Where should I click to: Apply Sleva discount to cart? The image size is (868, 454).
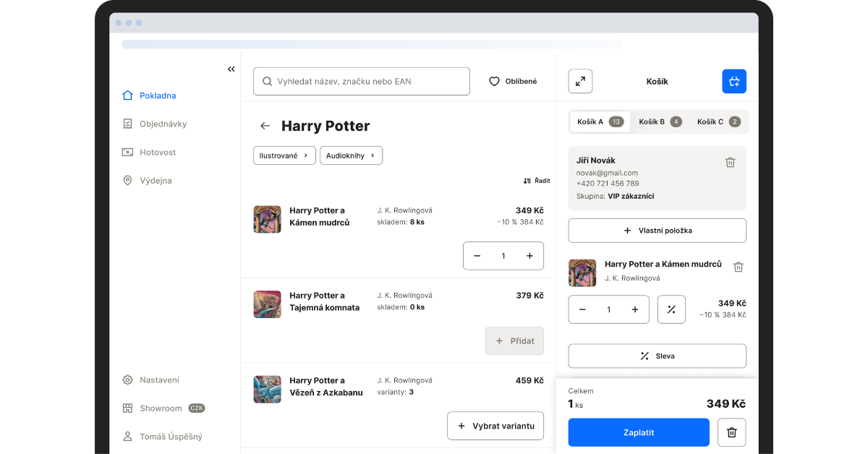pos(658,356)
